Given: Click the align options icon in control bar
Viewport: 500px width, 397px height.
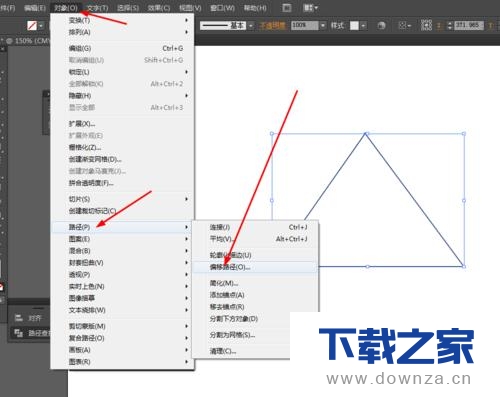Looking at the screenshot, I should tap(405, 26).
